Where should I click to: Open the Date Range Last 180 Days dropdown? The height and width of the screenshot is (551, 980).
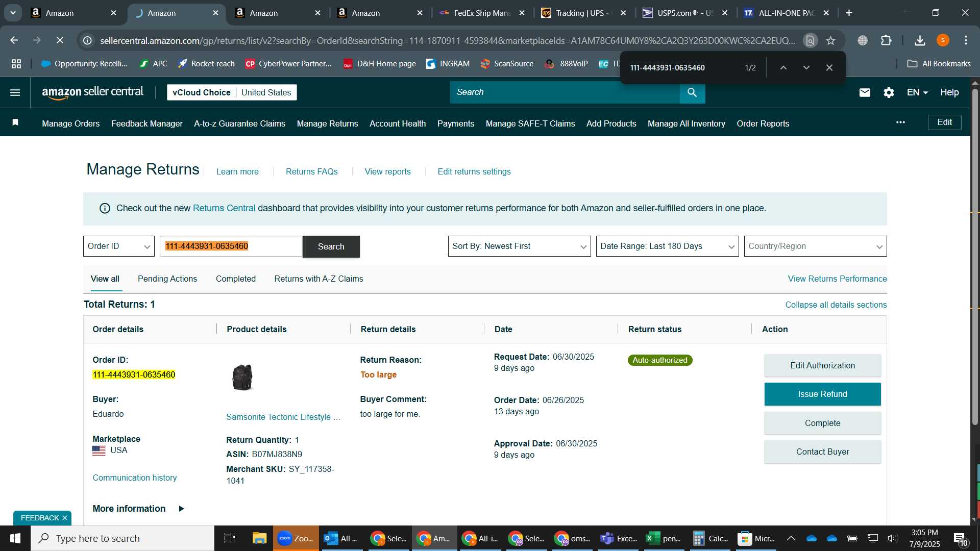(667, 246)
